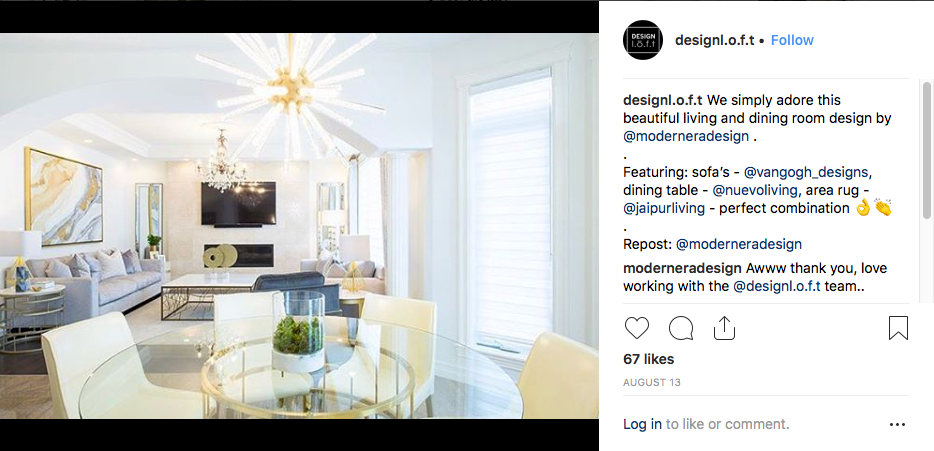Image resolution: width=934 pixels, height=451 pixels.
Task: Log in to like or comment
Action: [x=642, y=424]
